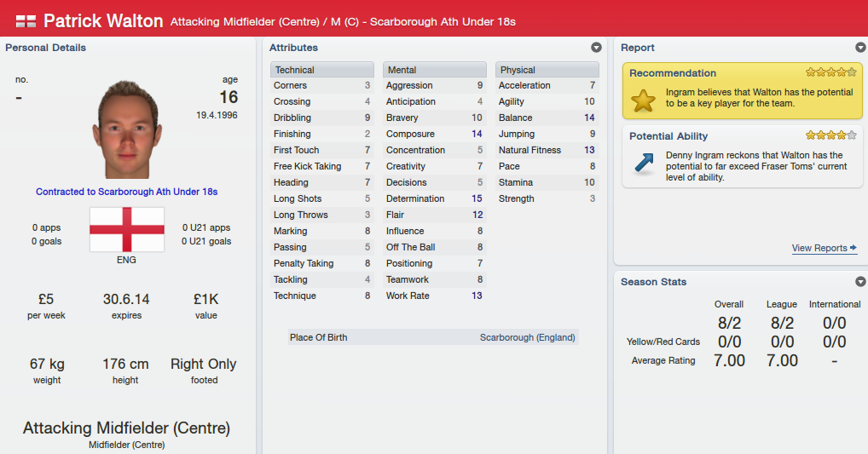
Task: Select the Technical attributes column header
Action: click(x=322, y=70)
